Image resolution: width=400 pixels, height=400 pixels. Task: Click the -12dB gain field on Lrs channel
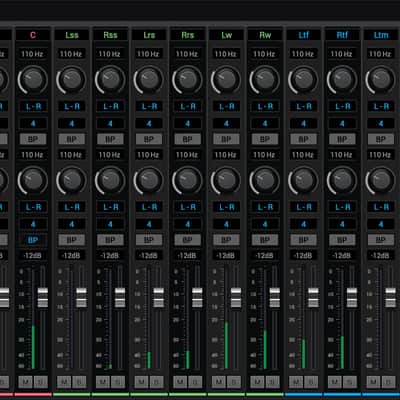(149, 256)
